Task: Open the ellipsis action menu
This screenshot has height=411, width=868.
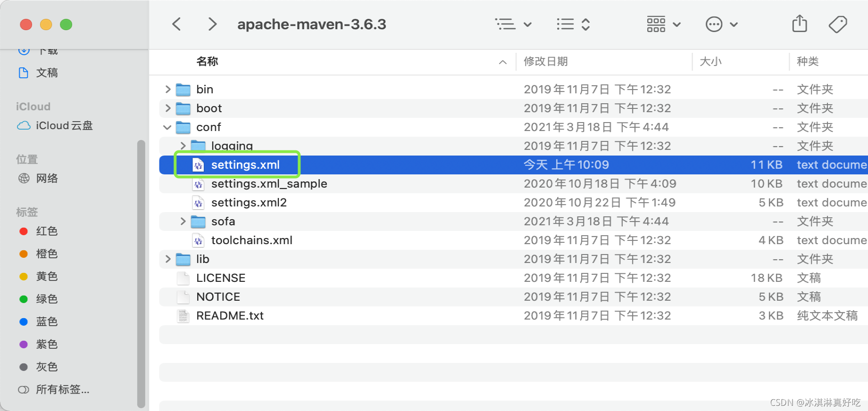Action: pos(721,24)
